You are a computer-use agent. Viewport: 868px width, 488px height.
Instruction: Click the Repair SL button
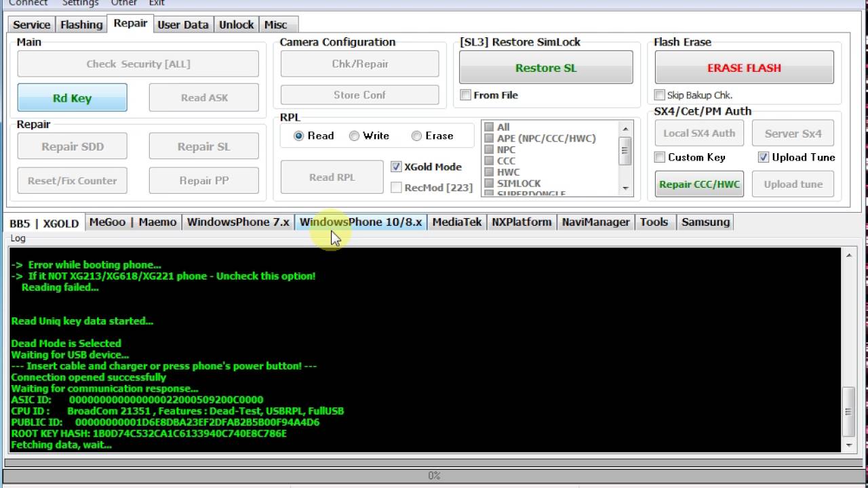pyautogui.click(x=203, y=146)
